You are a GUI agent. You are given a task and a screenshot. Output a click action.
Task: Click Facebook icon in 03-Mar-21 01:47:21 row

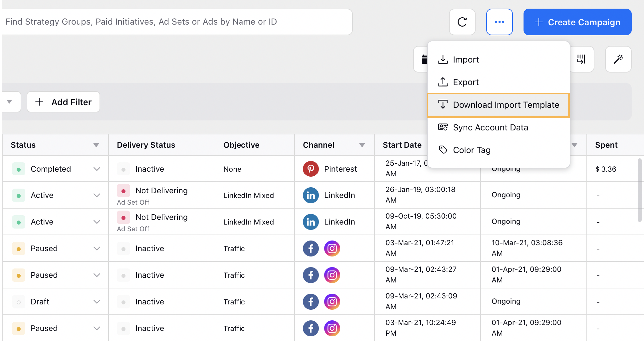(311, 249)
